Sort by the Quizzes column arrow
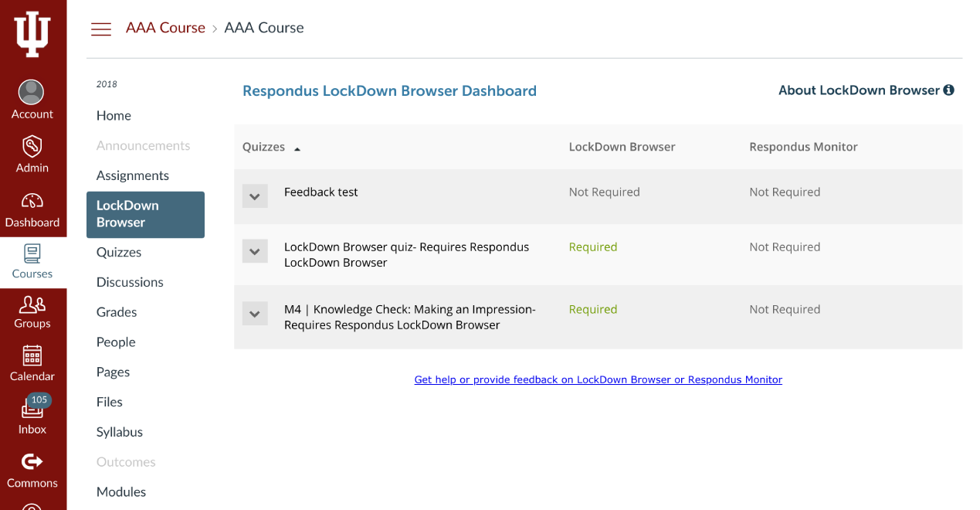The width and height of the screenshot is (980, 510). [297, 148]
